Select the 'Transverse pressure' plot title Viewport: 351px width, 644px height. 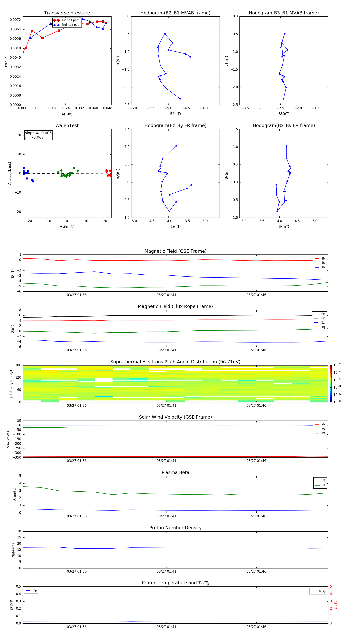[x=67, y=13]
